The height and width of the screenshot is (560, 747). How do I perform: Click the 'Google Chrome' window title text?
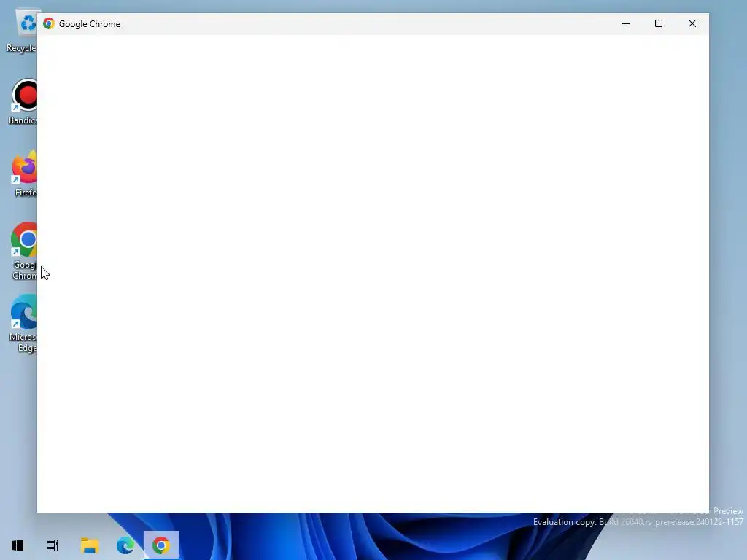90,24
